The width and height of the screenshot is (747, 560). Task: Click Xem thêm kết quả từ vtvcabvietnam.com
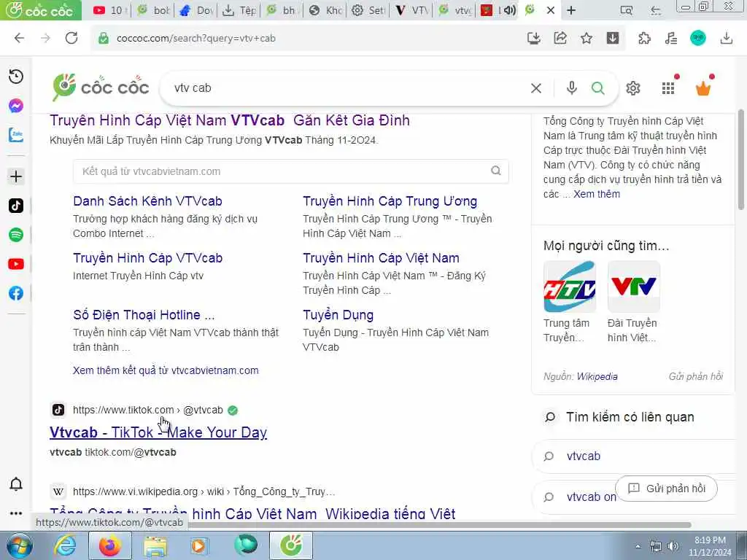tap(166, 370)
